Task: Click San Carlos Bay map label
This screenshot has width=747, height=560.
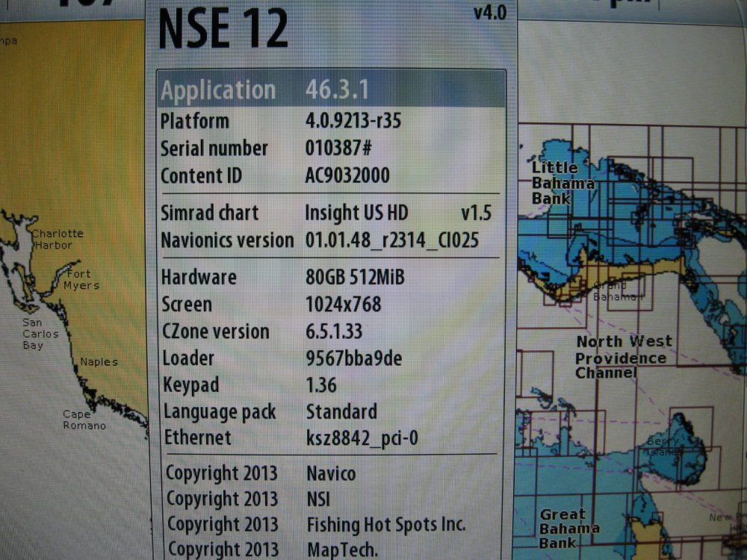Action: (40, 334)
